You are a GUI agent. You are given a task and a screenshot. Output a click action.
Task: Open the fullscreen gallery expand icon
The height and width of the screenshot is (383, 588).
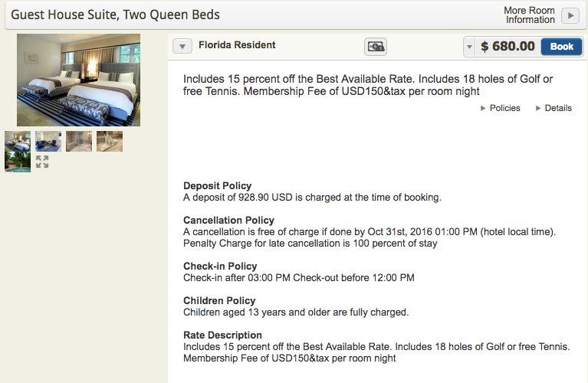pyautogui.click(x=42, y=162)
